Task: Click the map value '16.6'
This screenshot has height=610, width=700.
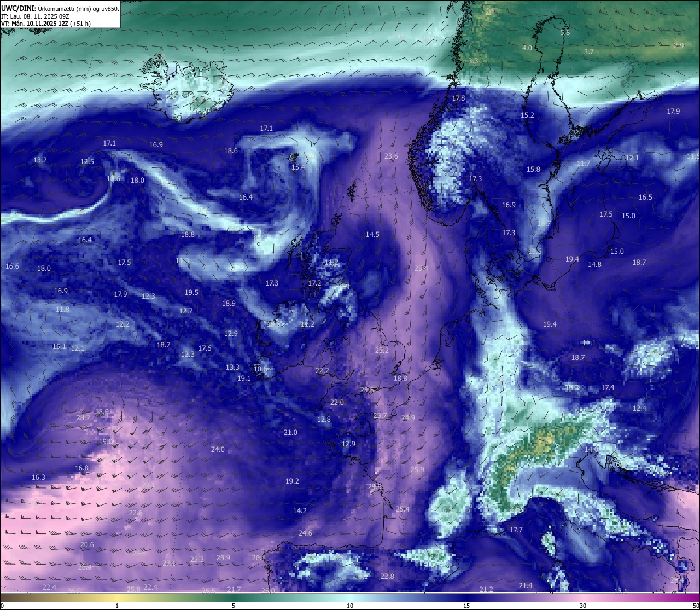Action: tap(12, 266)
